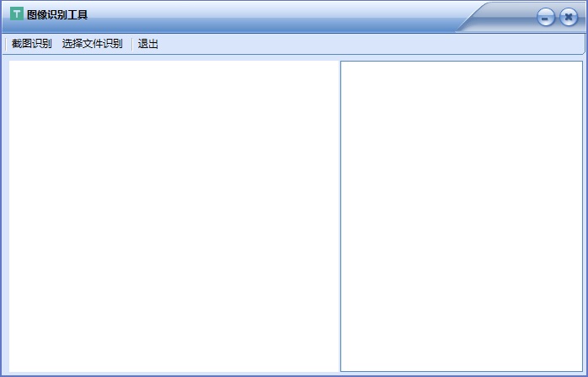Close the window with the X button
This screenshot has height=377, width=588.
coord(569,18)
